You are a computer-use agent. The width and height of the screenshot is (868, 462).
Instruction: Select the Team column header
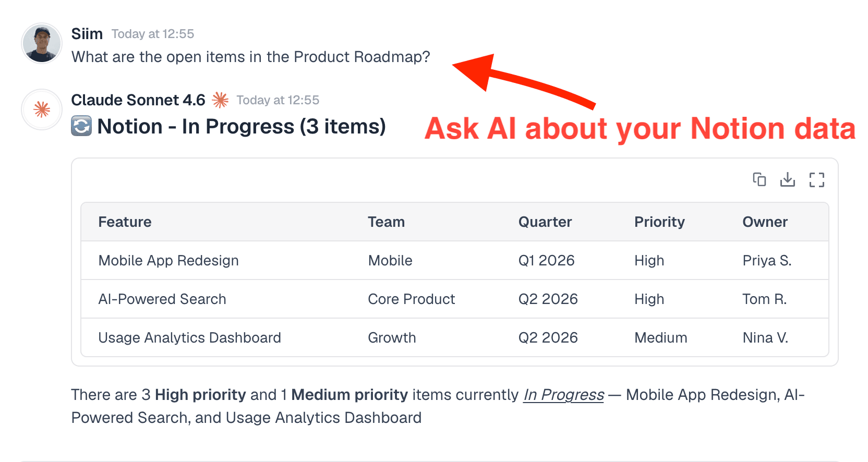tap(386, 222)
